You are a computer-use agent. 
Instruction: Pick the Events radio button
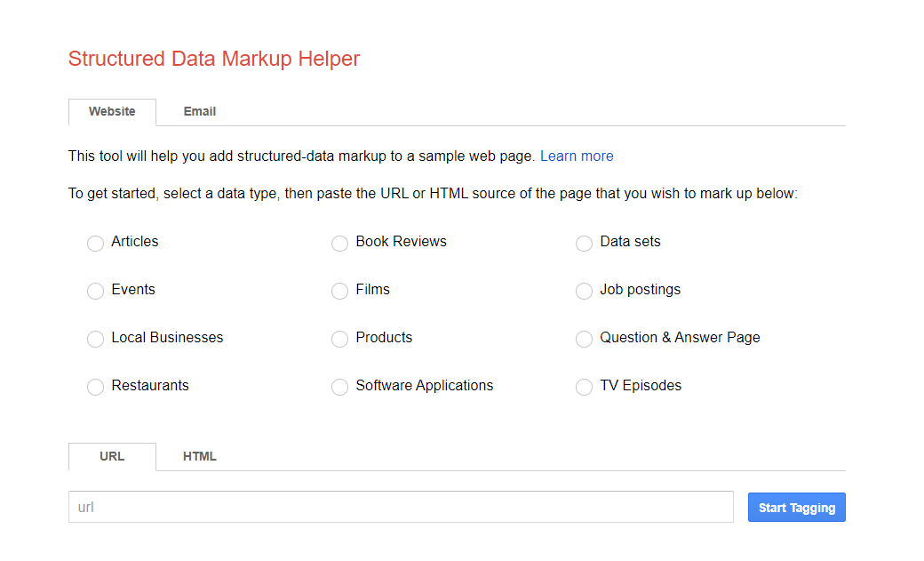pos(96,291)
